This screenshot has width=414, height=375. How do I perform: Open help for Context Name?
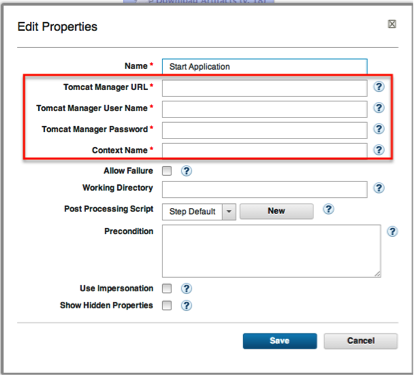pyautogui.click(x=379, y=150)
